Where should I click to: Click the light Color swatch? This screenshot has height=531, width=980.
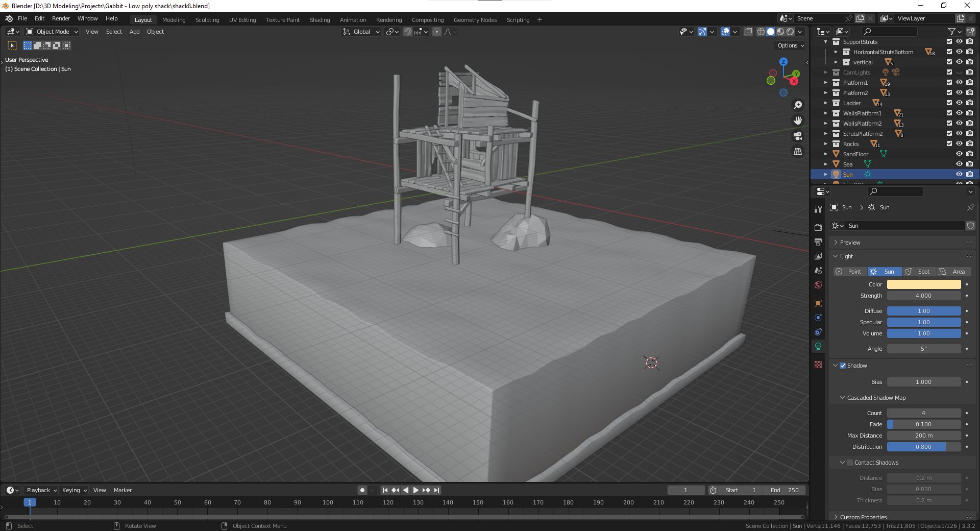pos(923,284)
